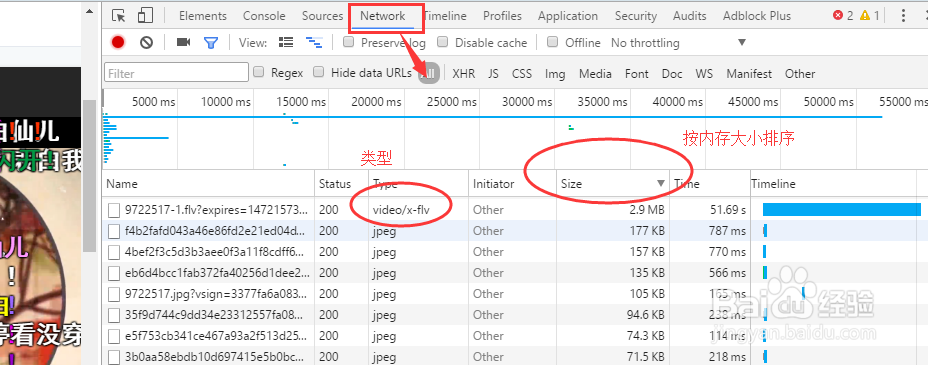Click the capture screenshots camera icon
The height and width of the screenshot is (365, 928).
click(183, 42)
